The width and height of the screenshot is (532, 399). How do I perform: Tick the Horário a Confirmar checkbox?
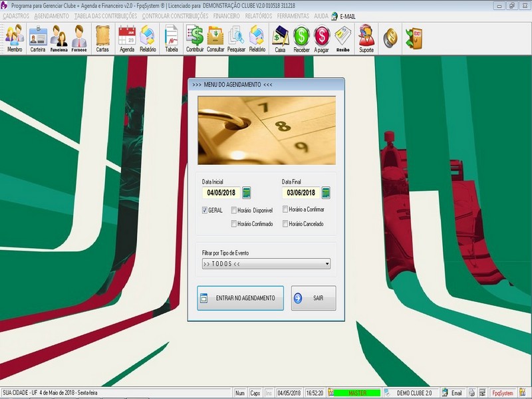pyautogui.click(x=285, y=209)
